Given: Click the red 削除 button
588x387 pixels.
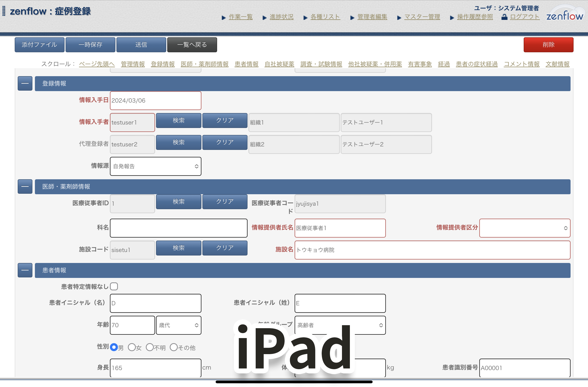Looking at the screenshot, I should click(548, 45).
